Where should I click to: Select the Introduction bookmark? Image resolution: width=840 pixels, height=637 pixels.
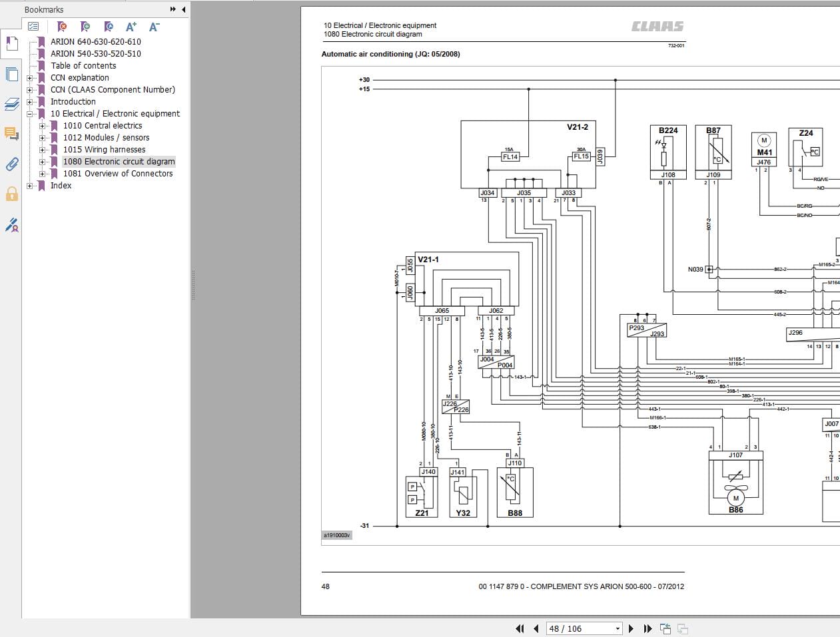[x=73, y=101]
